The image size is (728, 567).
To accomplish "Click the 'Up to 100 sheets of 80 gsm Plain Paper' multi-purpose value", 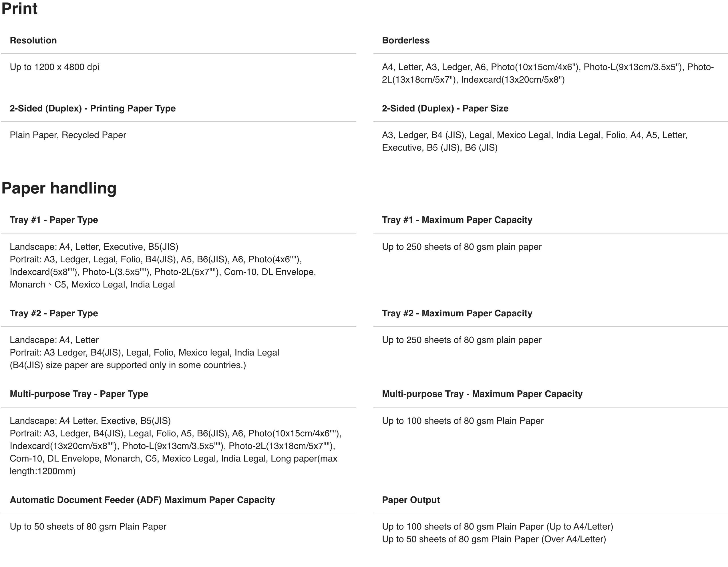I will 463,421.
